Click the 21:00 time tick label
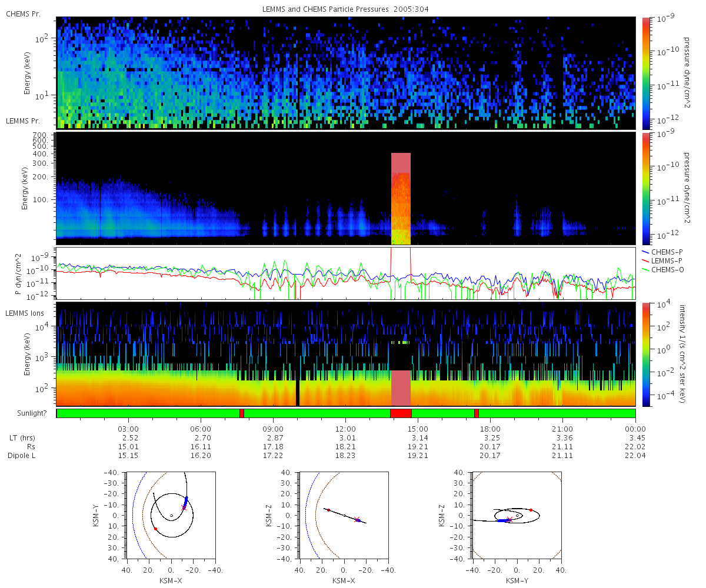Image resolution: width=706 pixels, height=588 pixels. point(563,429)
